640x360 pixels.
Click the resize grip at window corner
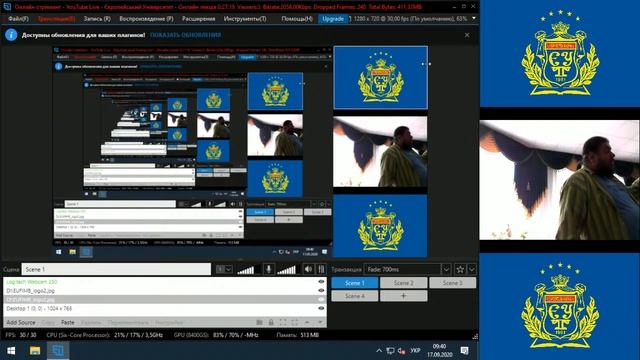tap(475, 336)
